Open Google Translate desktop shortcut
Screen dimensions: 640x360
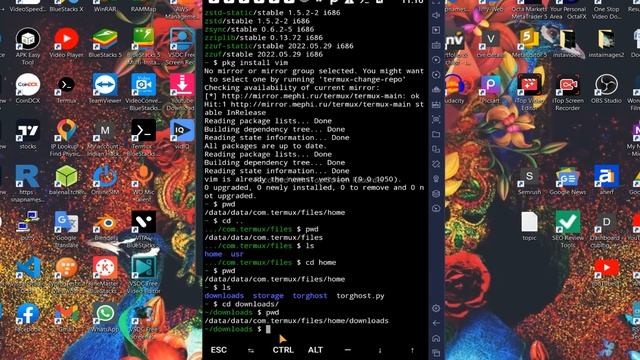click(x=66, y=229)
